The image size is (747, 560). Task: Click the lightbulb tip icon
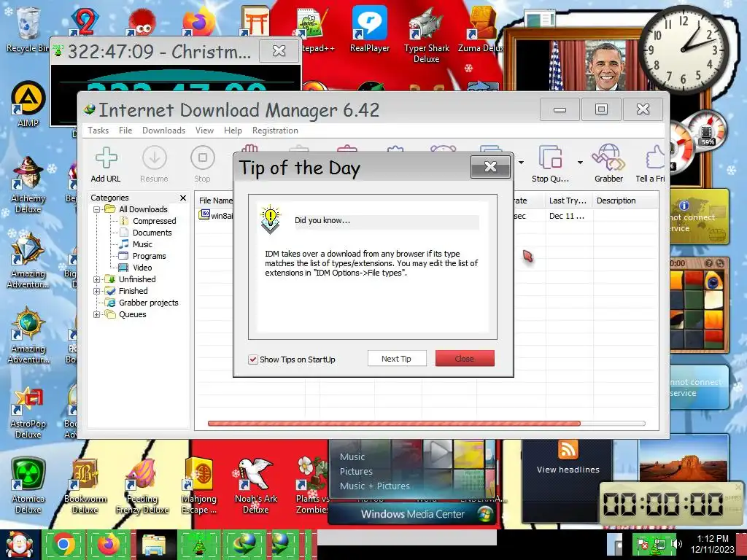point(270,219)
